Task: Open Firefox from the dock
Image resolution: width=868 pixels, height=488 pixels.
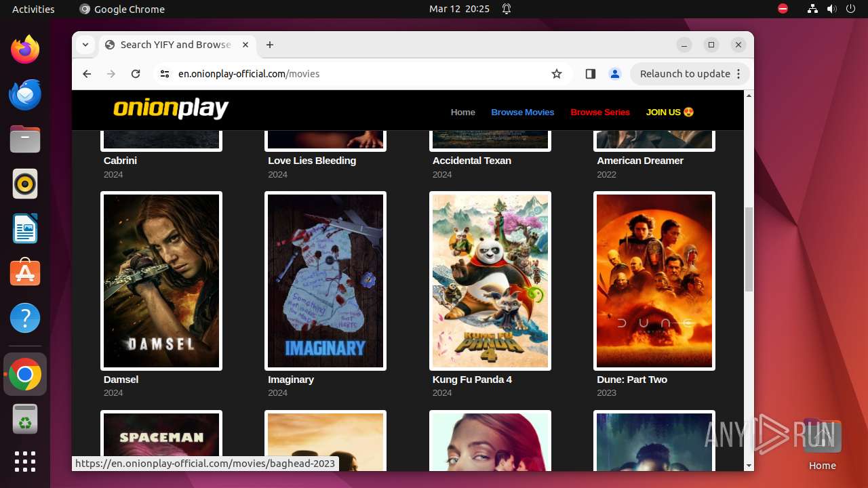Action: point(25,49)
